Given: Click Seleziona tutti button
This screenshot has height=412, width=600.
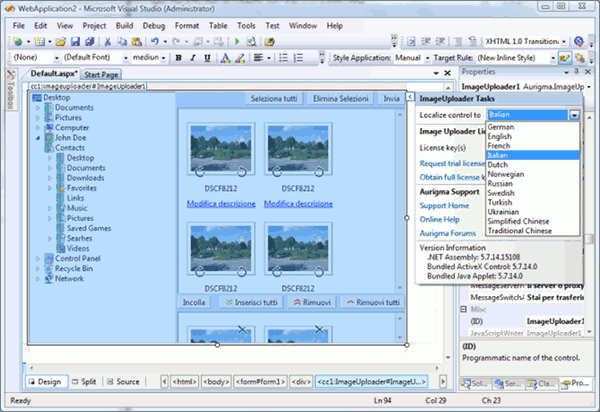Looking at the screenshot, I should pyautogui.click(x=274, y=99).
